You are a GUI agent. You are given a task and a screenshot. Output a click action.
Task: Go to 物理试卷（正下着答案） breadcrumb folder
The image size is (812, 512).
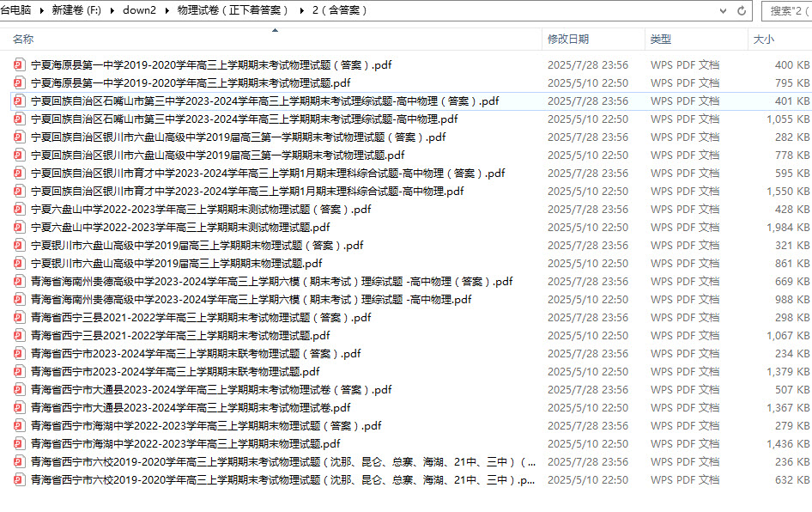coord(232,10)
